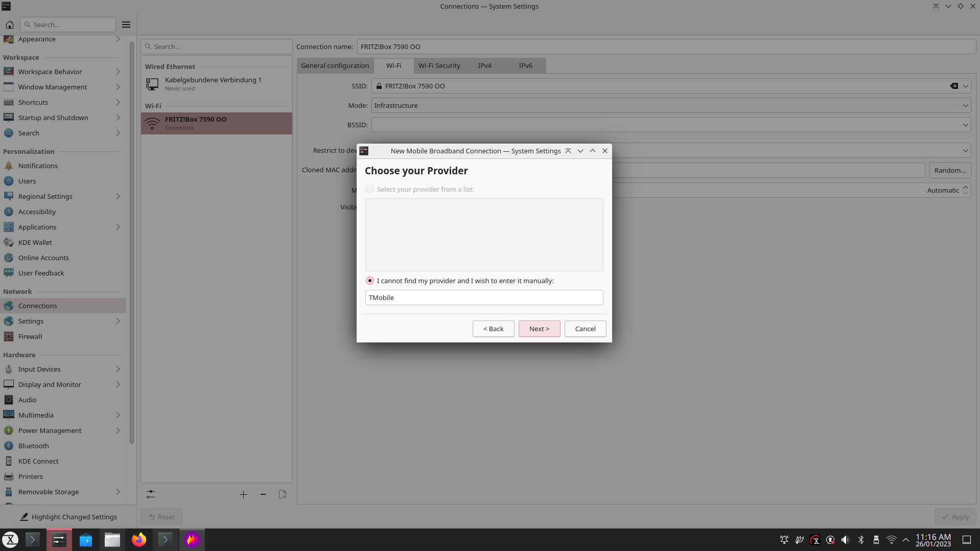The image size is (980, 551).
Task: Switch to the Wi-Fi Security tab
Action: [x=439, y=65]
